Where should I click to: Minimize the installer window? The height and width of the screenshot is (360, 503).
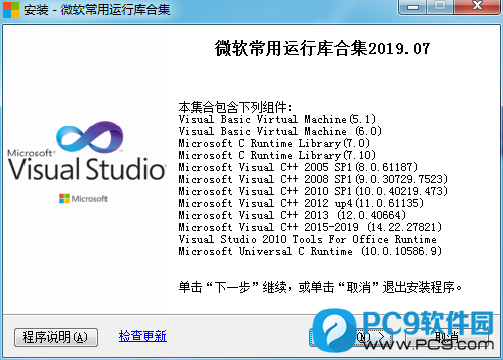coord(413,7)
